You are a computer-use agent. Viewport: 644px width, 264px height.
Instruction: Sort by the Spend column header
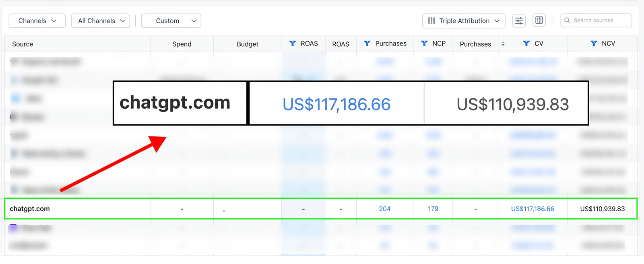[x=182, y=44]
